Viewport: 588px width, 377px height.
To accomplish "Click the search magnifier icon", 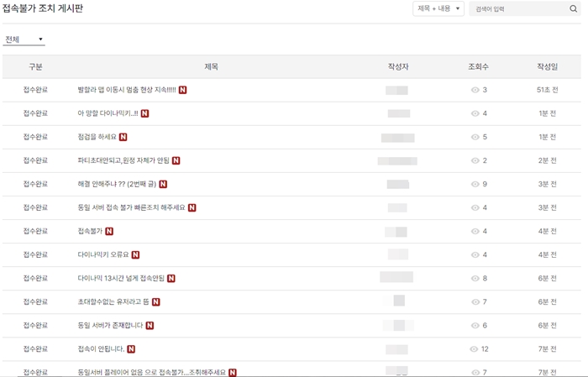I will pyautogui.click(x=574, y=9).
